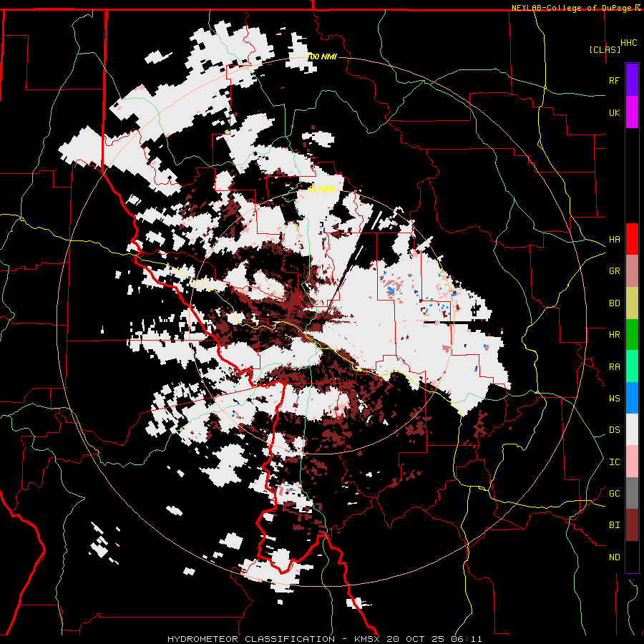This screenshot has height=644, width=644.
Task: Click the RF legend label
Action: [614, 80]
